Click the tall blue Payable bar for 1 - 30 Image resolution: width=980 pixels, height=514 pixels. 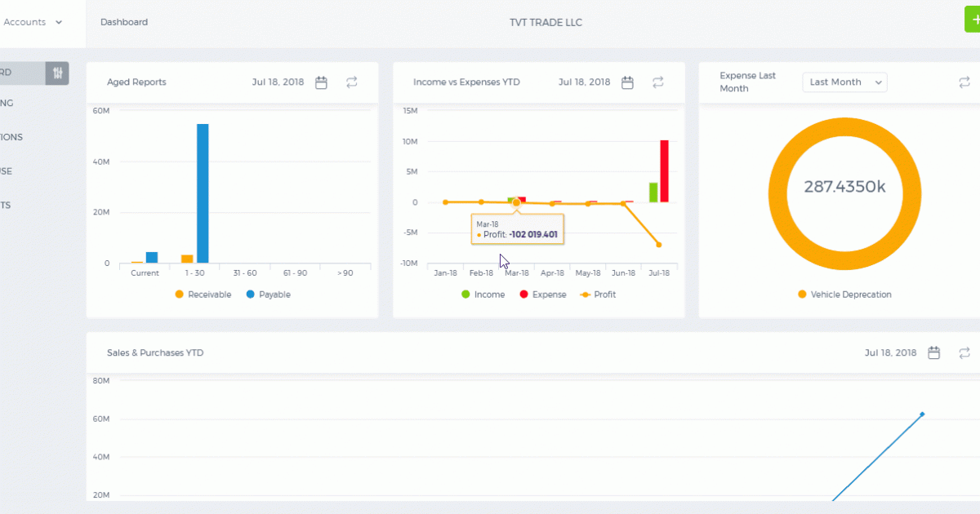[x=203, y=193]
